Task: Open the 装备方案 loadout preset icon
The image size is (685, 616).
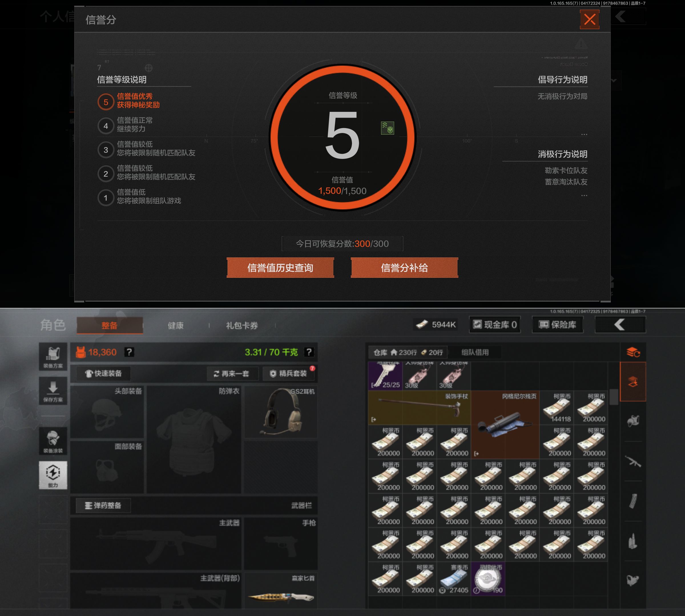Action: (53, 356)
